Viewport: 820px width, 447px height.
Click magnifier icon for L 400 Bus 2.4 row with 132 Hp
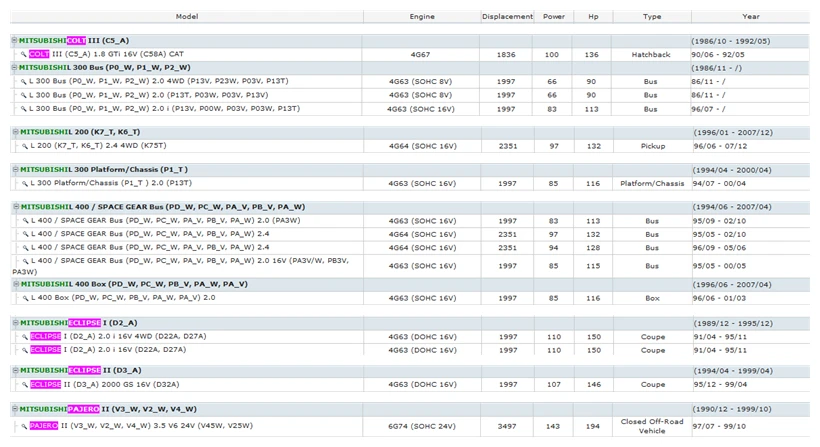[25, 234]
